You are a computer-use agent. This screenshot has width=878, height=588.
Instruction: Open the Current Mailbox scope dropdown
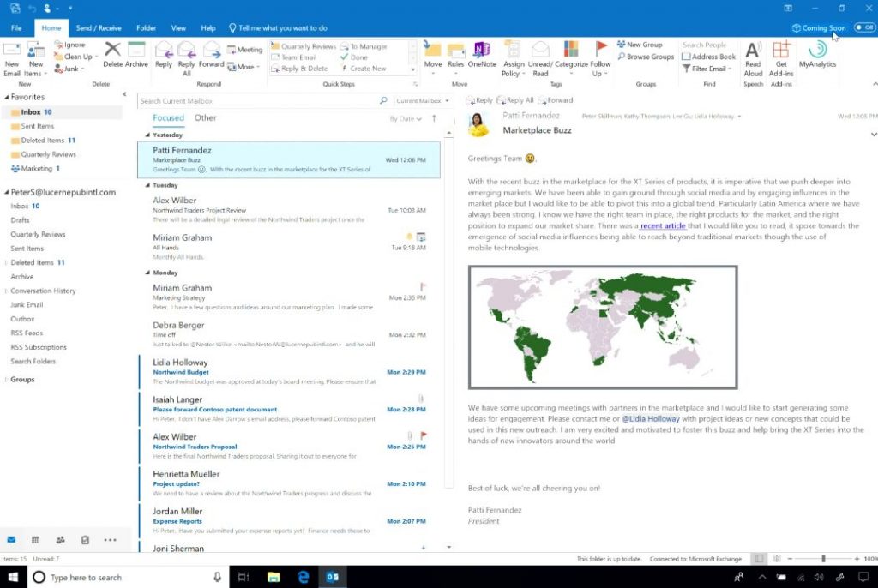coord(422,101)
